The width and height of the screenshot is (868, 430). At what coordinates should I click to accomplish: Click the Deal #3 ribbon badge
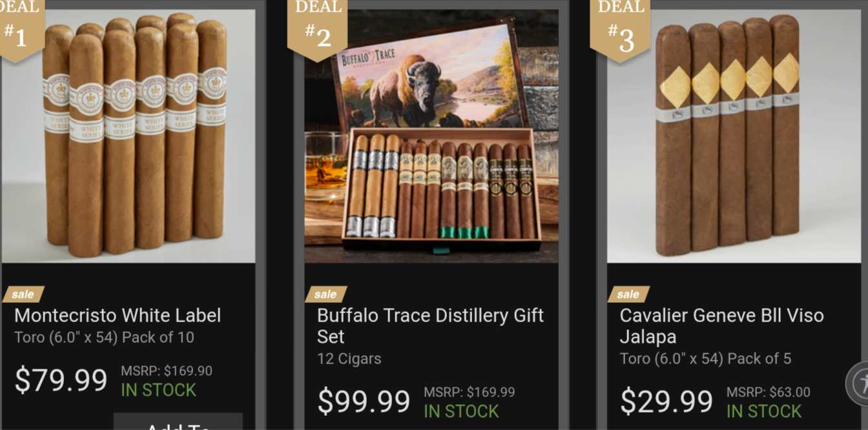pyautogui.click(x=620, y=30)
